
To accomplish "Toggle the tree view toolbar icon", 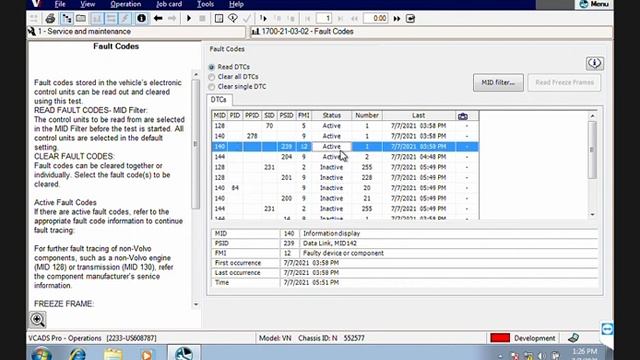I will pyautogui.click(x=66, y=18).
